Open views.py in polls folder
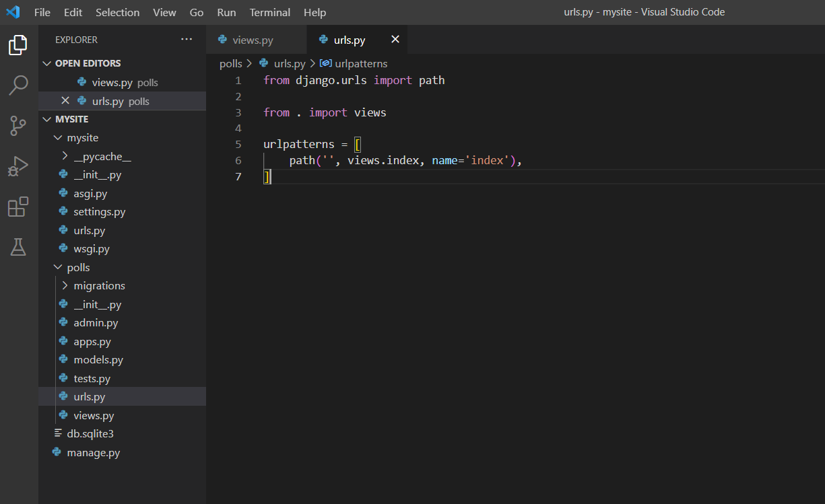Image resolution: width=825 pixels, height=504 pixels. pos(122,415)
